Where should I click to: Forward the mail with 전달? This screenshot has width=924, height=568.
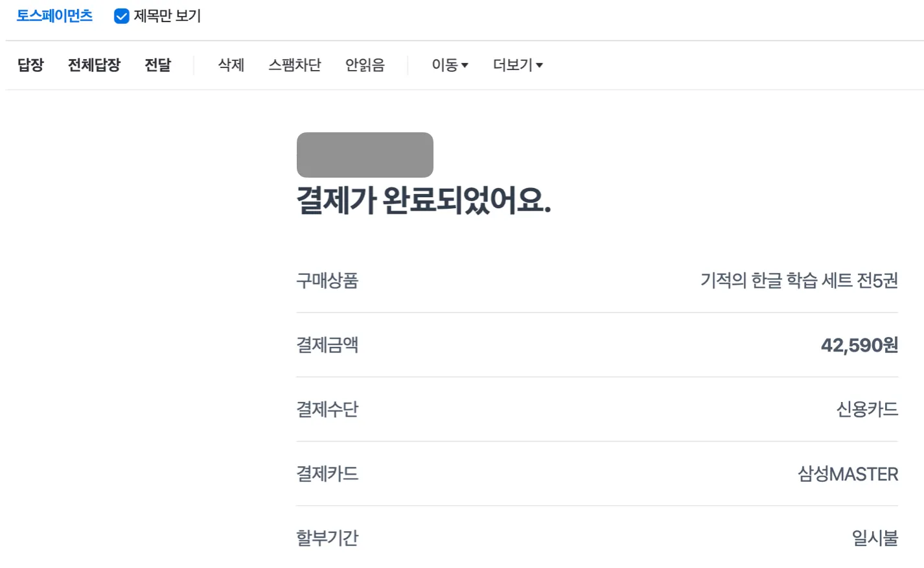tap(157, 65)
